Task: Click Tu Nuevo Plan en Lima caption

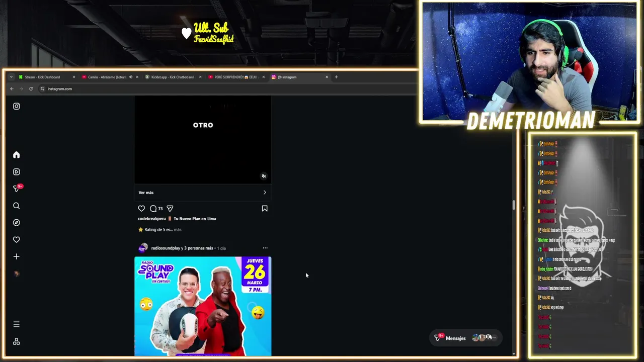Action: click(x=195, y=219)
